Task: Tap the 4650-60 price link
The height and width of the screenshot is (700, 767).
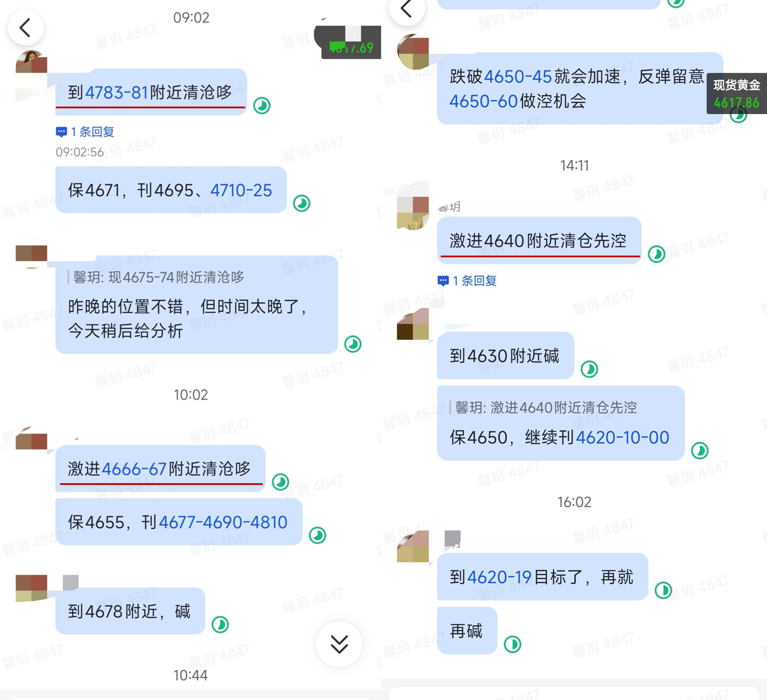Action: (x=484, y=101)
